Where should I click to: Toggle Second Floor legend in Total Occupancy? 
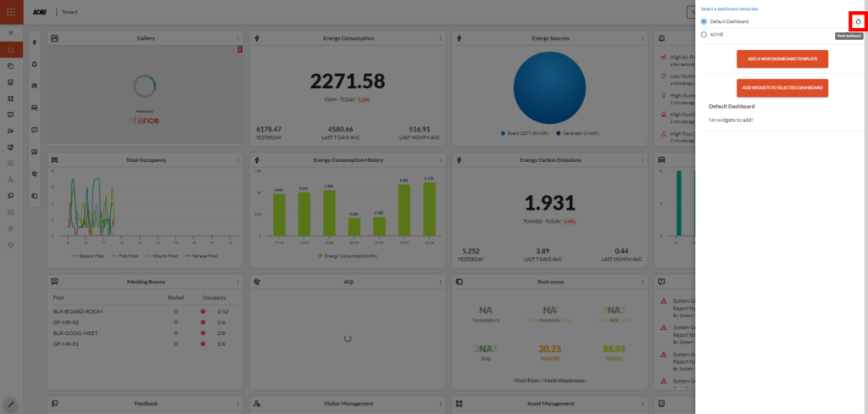(x=88, y=255)
